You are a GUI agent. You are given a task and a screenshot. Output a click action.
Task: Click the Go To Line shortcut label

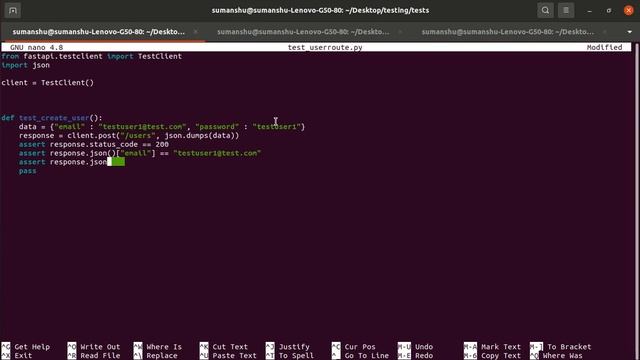pyautogui.click(x=367, y=356)
